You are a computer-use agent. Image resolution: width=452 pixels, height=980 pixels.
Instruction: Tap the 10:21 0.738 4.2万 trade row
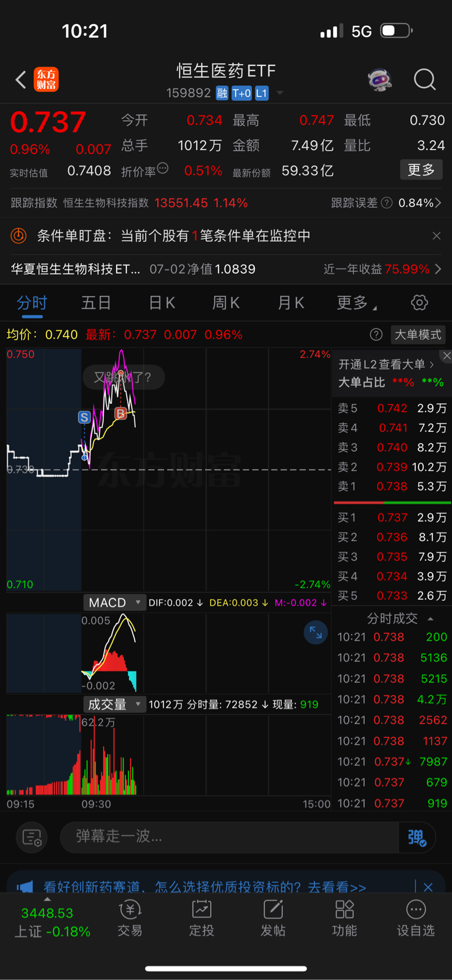click(x=392, y=699)
